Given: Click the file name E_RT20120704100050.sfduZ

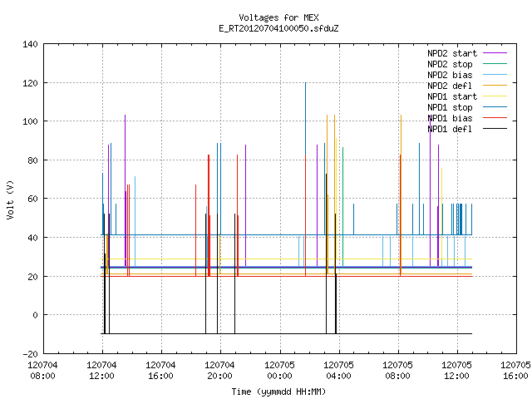Looking at the screenshot, I should [278, 28].
